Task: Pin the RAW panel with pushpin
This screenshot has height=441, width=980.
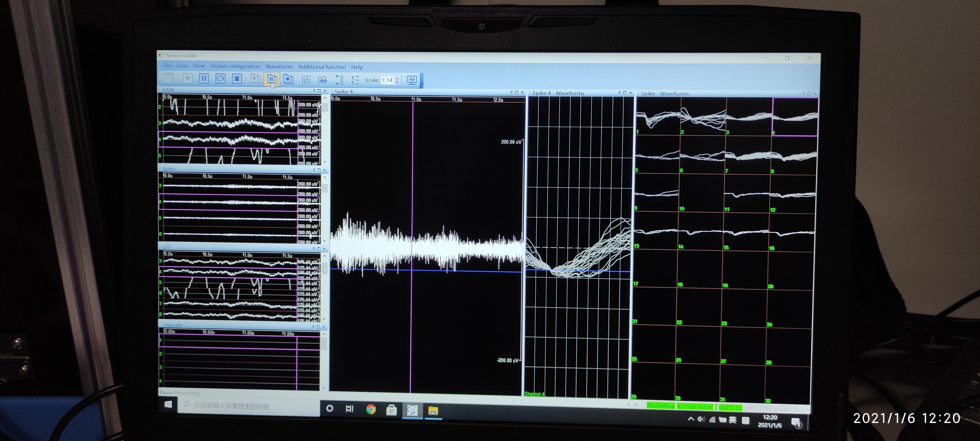Action: (314, 91)
